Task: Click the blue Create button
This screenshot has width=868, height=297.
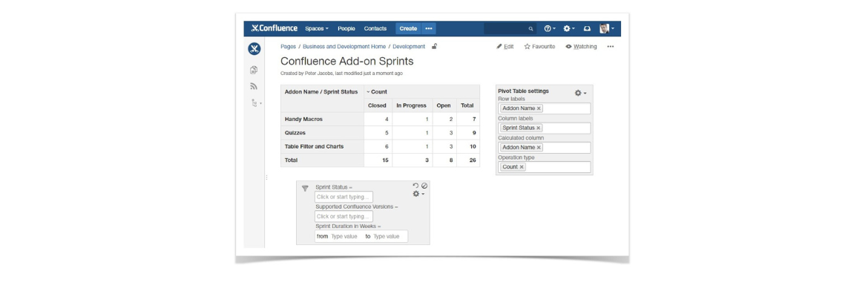Action: [x=408, y=28]
